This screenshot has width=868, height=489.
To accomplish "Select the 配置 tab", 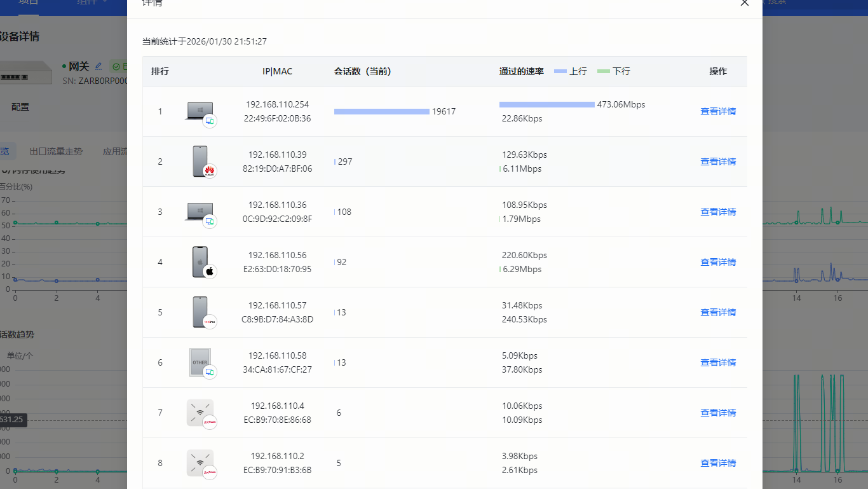I will (x=20, y=107).
